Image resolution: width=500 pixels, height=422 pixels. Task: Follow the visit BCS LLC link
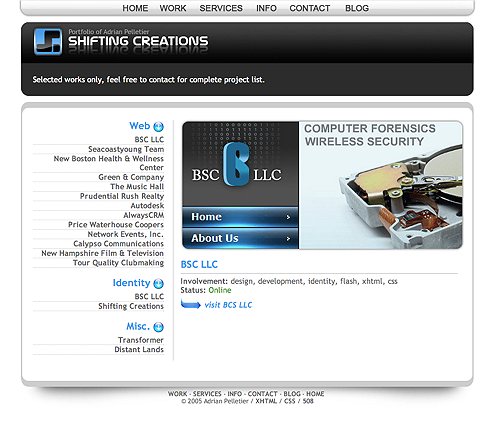pos(228,305)
